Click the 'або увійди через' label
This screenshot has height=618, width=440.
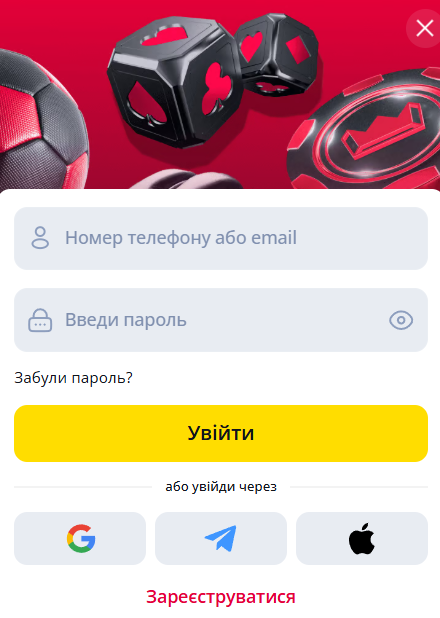click(x=221, y=487)
